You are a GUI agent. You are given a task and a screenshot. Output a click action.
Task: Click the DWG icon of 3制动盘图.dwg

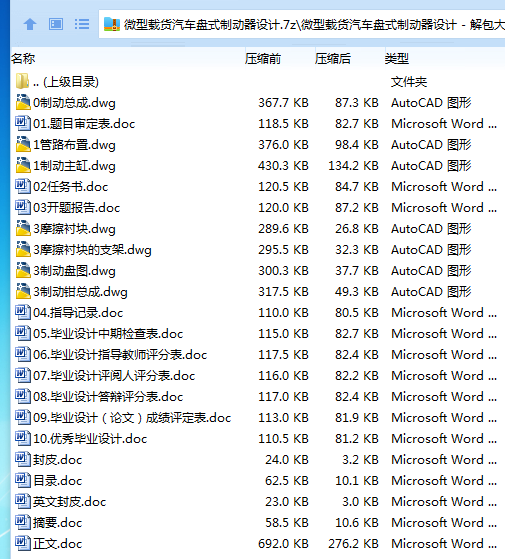click(x=23, y=270)
